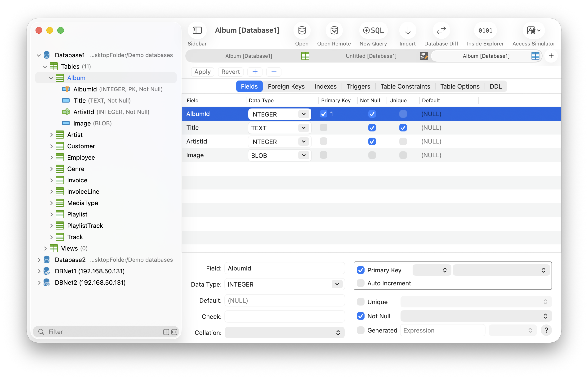Click the Apply button
Viewport: 588px width, 378px height.
pyautogui.click(x=202, y=72)
